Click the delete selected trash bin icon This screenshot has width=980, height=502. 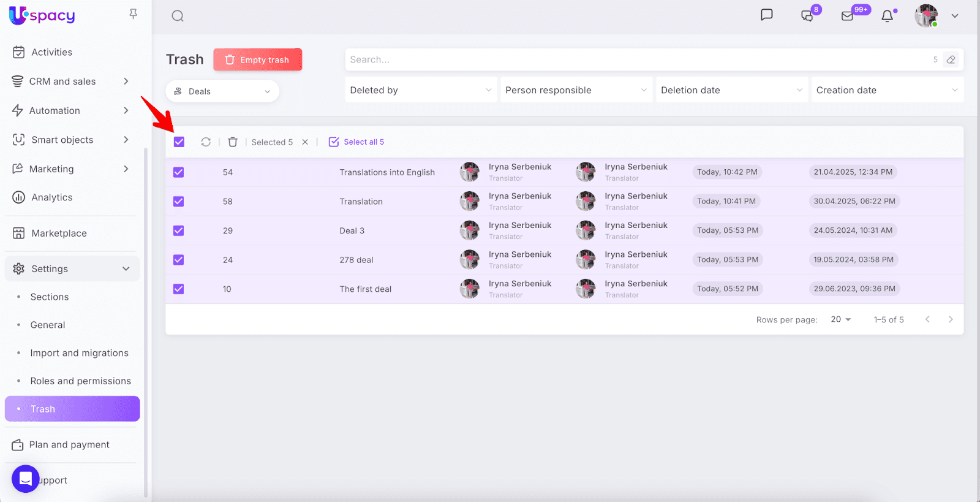click(x=233, y=142)
